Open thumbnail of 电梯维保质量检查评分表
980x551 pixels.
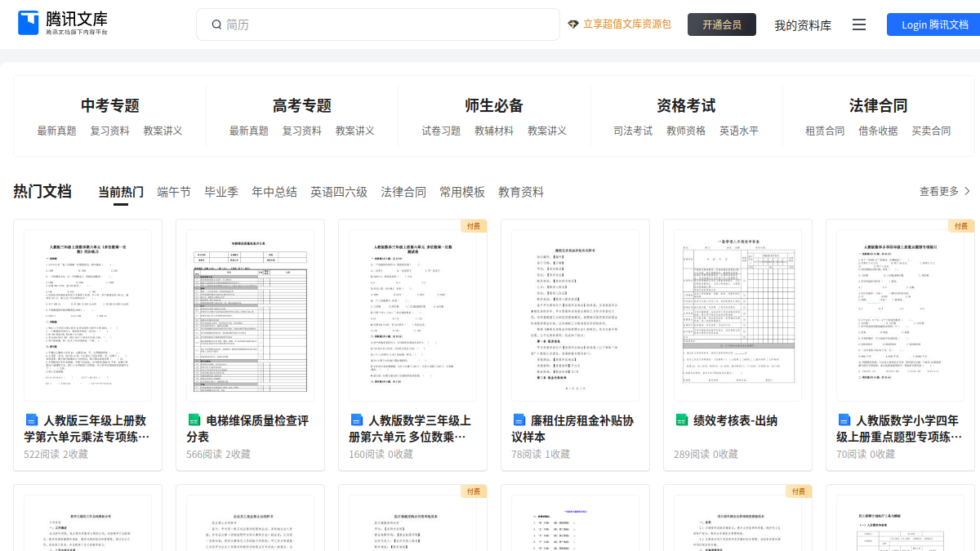tap(250, 315)
